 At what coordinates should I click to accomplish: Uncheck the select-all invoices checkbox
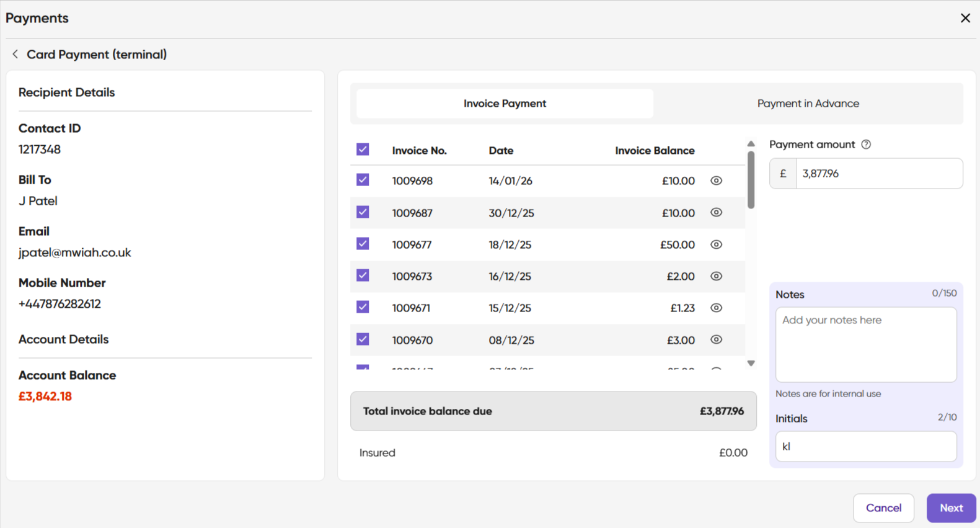[x=363, y=150]
